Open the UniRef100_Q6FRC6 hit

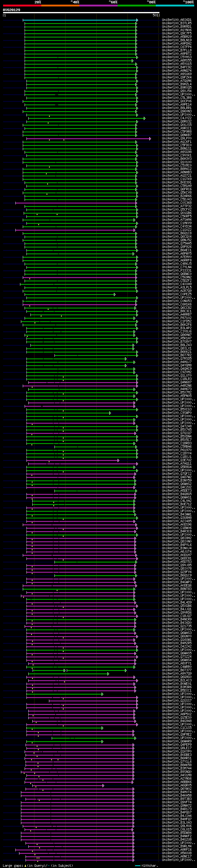pos(176,189)
